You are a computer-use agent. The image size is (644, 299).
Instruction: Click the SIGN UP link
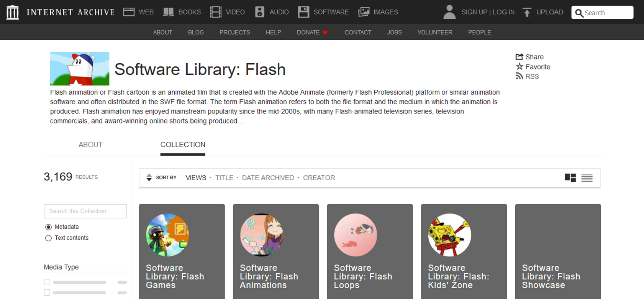point(474,12)
